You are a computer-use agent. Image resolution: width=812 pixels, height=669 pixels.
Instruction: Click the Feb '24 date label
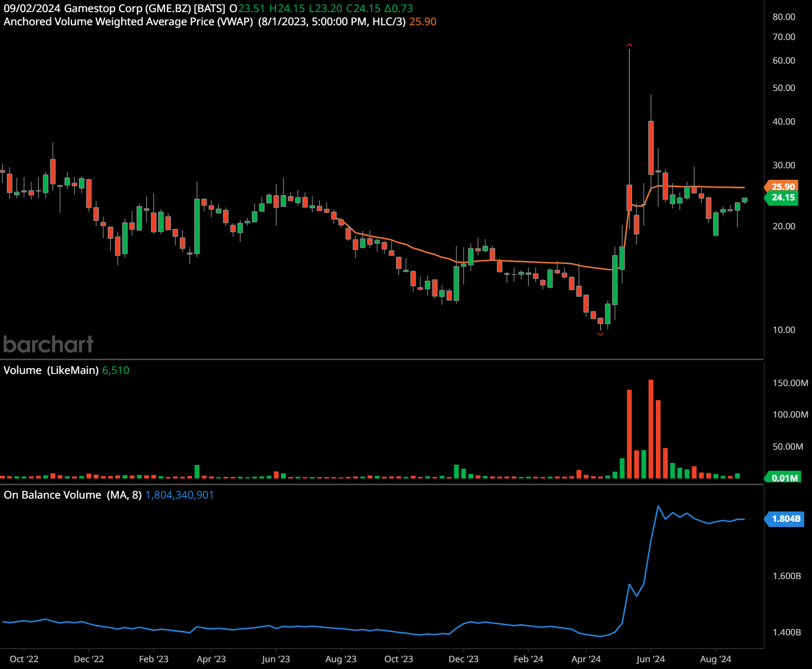(529, 659)
